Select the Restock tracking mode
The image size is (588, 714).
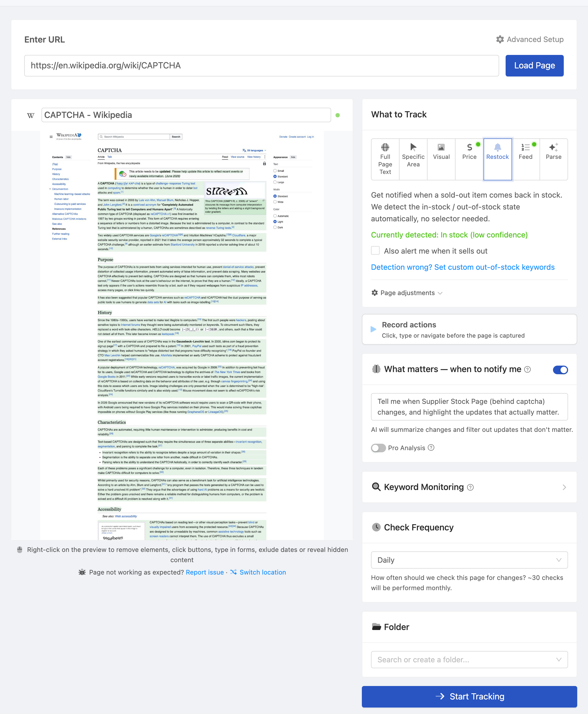pos(497,159)
